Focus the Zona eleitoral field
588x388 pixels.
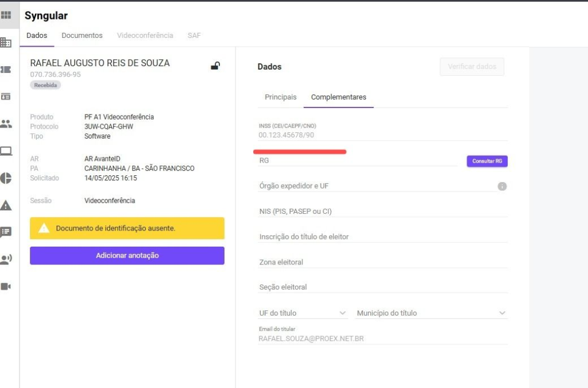[382, 262]
